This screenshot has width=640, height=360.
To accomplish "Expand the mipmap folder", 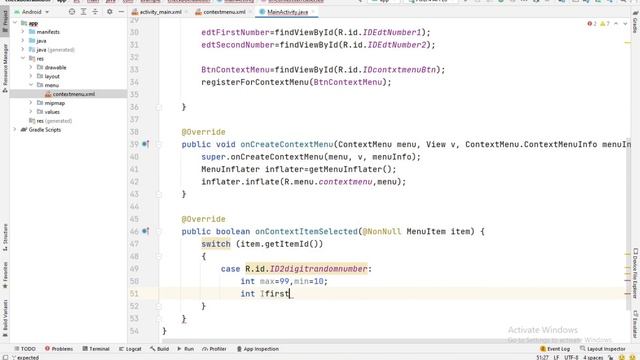I will (x=31, y=103).
